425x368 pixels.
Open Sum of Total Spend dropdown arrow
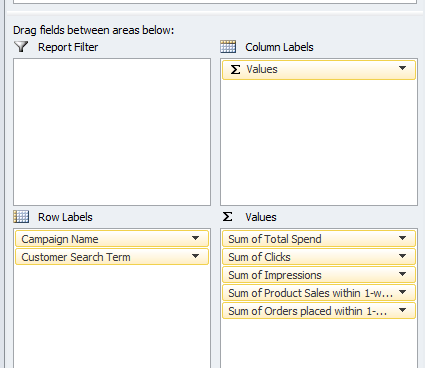[x=402, y=238]
